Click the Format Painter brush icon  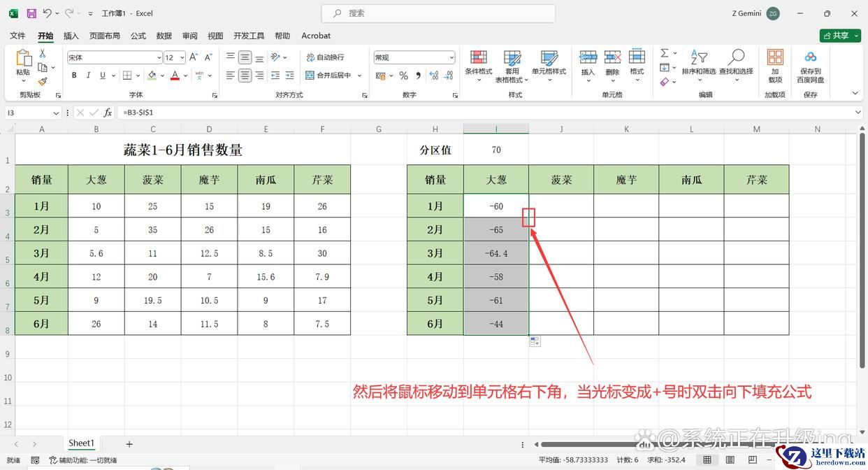point(43,82)
